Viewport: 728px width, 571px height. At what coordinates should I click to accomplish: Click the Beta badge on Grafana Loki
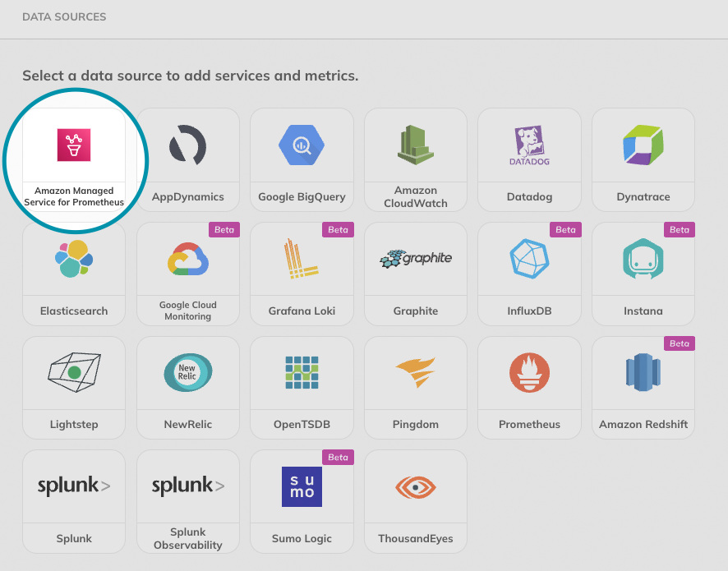tap(338, 230)
